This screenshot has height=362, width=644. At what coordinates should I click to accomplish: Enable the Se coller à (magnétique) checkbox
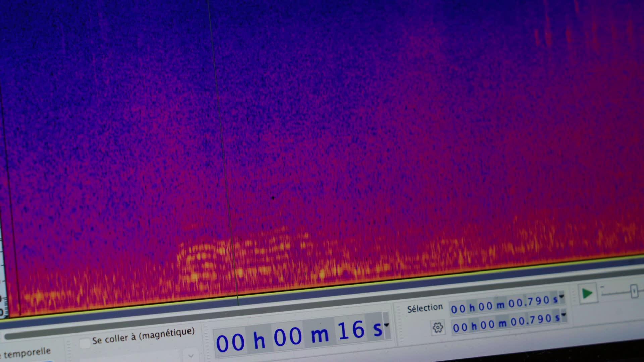pos(86,343)
